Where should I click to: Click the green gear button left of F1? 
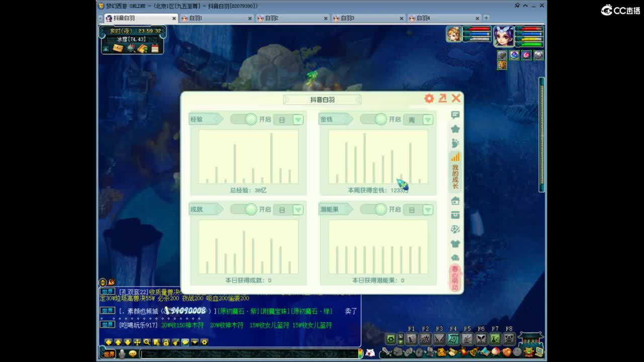390,339
